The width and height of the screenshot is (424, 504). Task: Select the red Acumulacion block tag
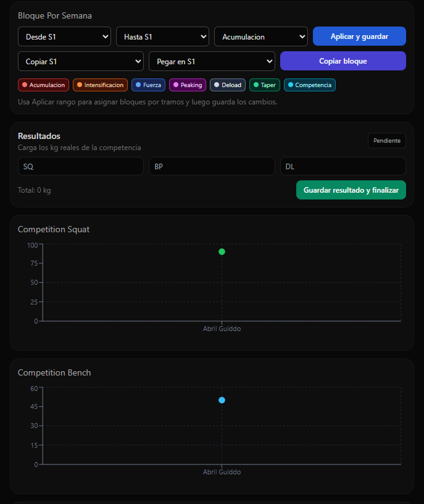[43, 85]
